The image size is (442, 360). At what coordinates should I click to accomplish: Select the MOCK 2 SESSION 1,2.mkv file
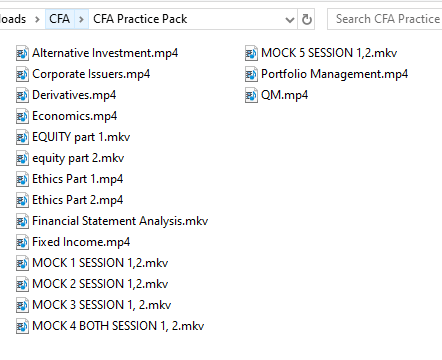(92, 284)
